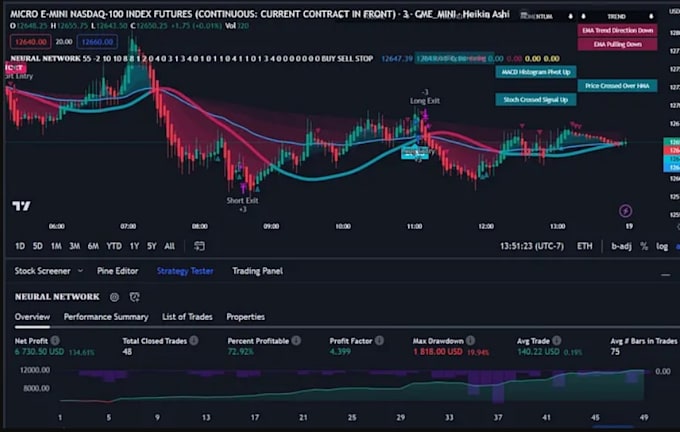Select the Overview sub-tab
This screenshot has width=680, height=432.
(x=32, y=317)
